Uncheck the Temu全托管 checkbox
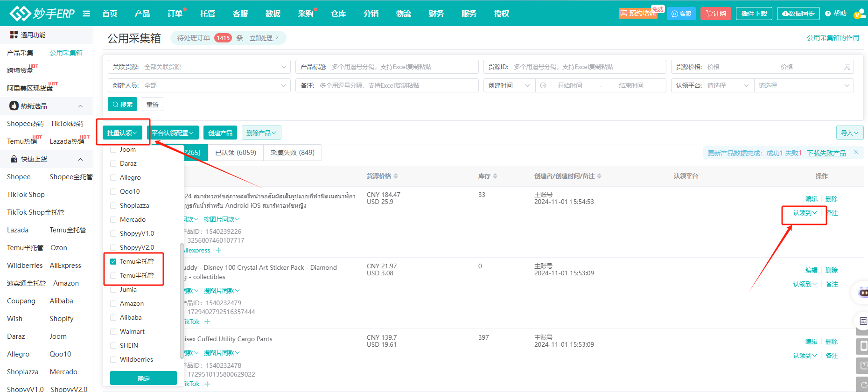This screenshot has height=392, width=868. coord(113,261)
